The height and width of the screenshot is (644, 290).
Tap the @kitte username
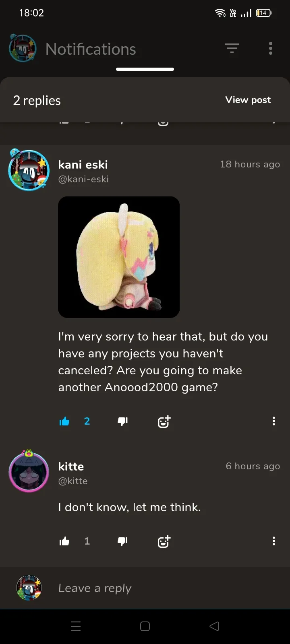[x=73, y=481]
